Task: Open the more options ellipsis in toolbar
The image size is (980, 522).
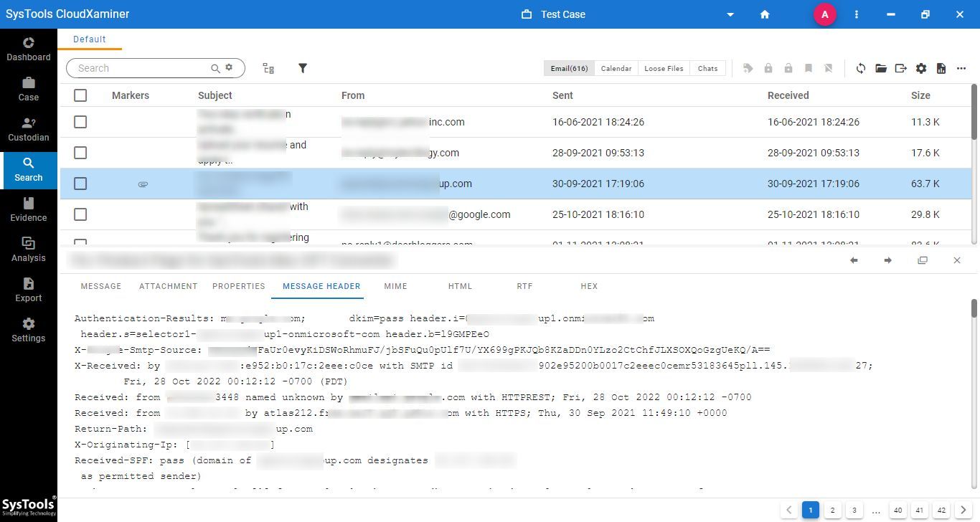Action: pos(961,68)
